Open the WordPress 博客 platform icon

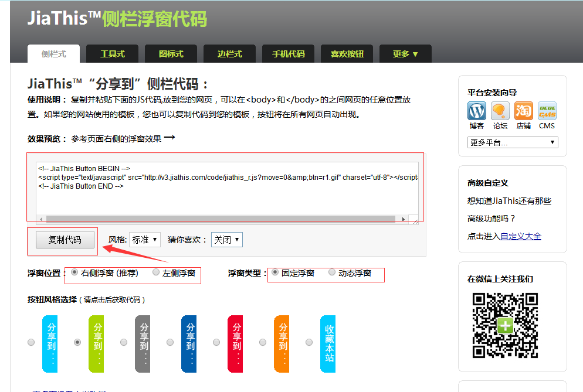click(477, 111)
